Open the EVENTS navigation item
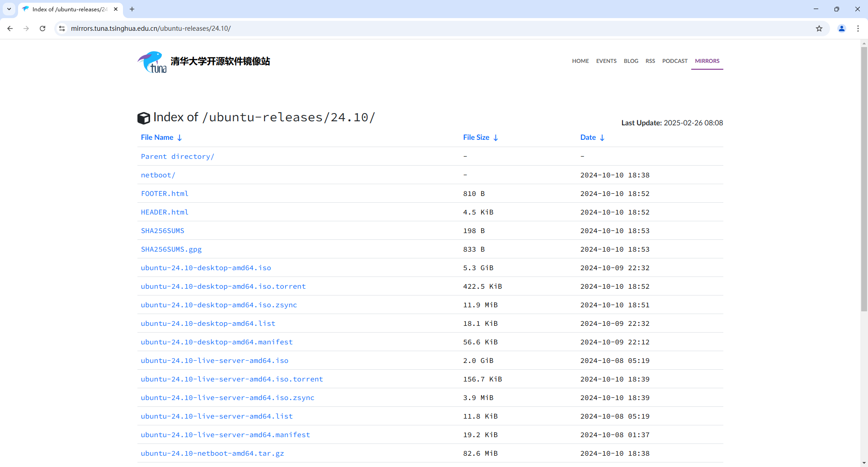The height and width of the screenshot is (467, 868). tap(606, 61)
